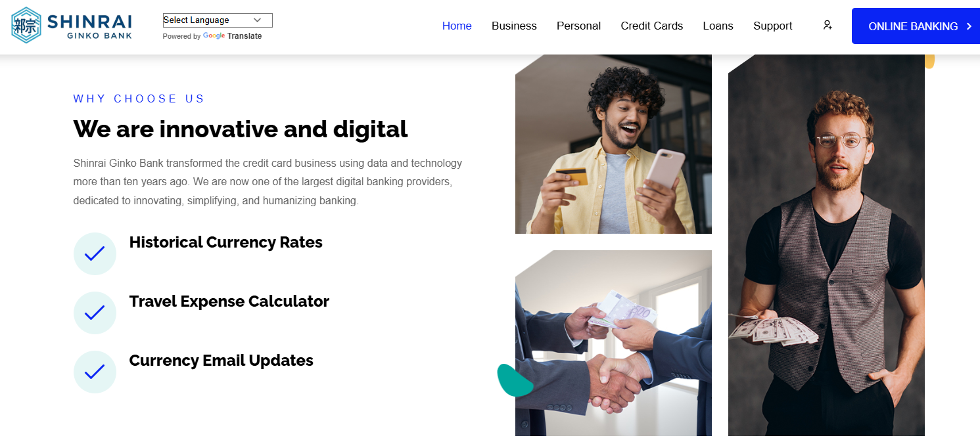Click the Shinrai Ginko Bank hexagon logo
The height and width of the screenshot is (440, 980).
[26, 25]
